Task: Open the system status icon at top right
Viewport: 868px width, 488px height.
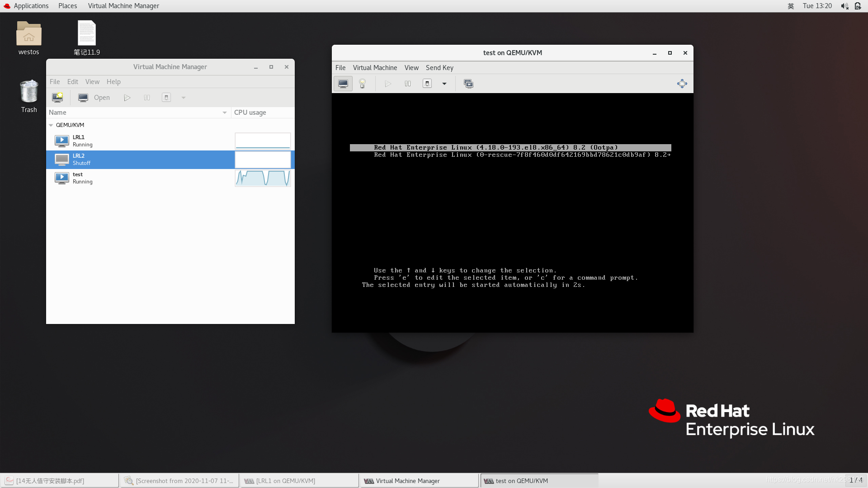Action: tap(858, 6)
